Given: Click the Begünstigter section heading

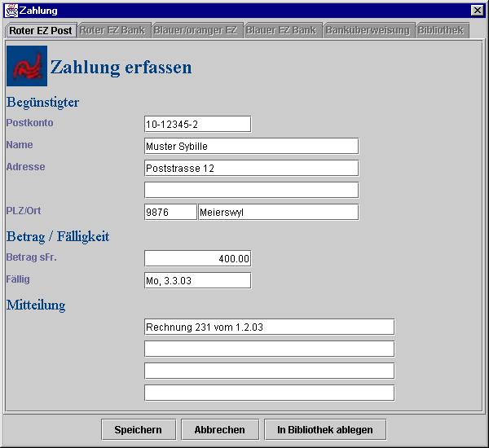Looking at the screenshot, I should pyautogui.click(x=42, y=103).
